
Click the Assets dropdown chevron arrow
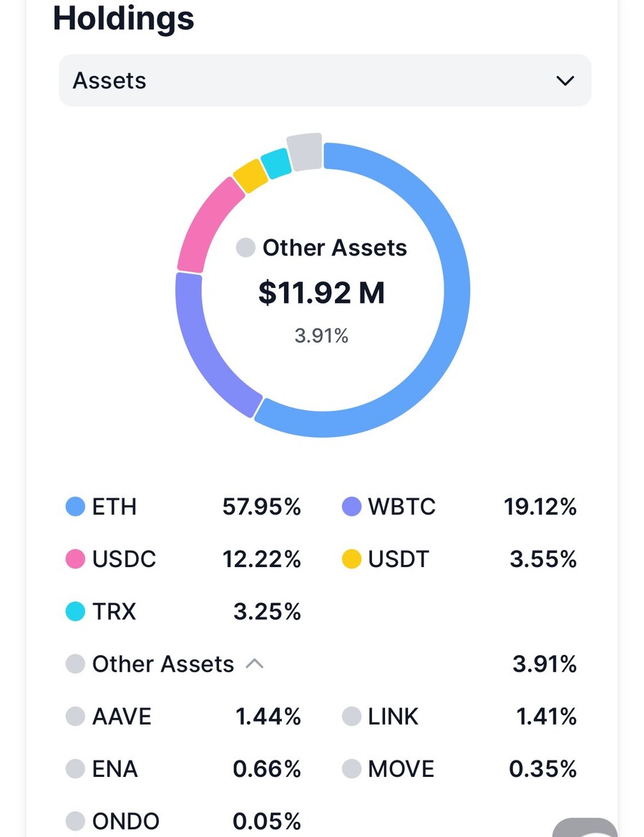565,80
